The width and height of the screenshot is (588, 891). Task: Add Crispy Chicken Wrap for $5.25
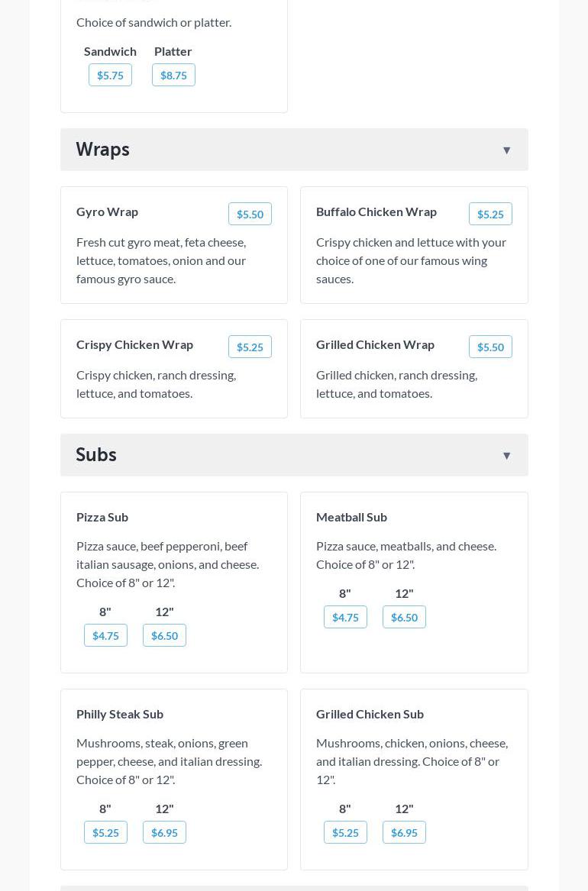point(250,347)
